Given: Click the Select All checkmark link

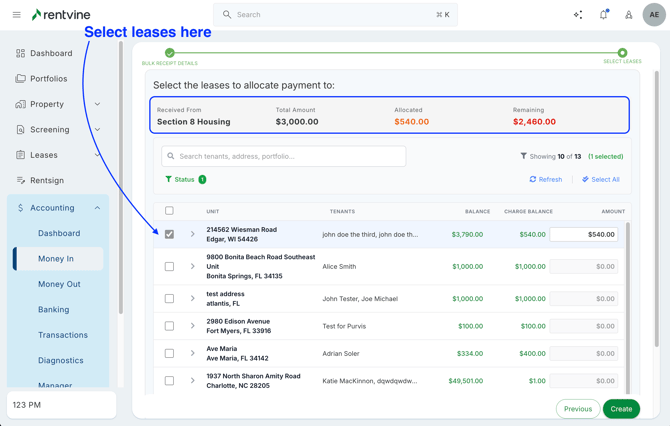Looking at the screenshot, I should click(x=600, y=180).
